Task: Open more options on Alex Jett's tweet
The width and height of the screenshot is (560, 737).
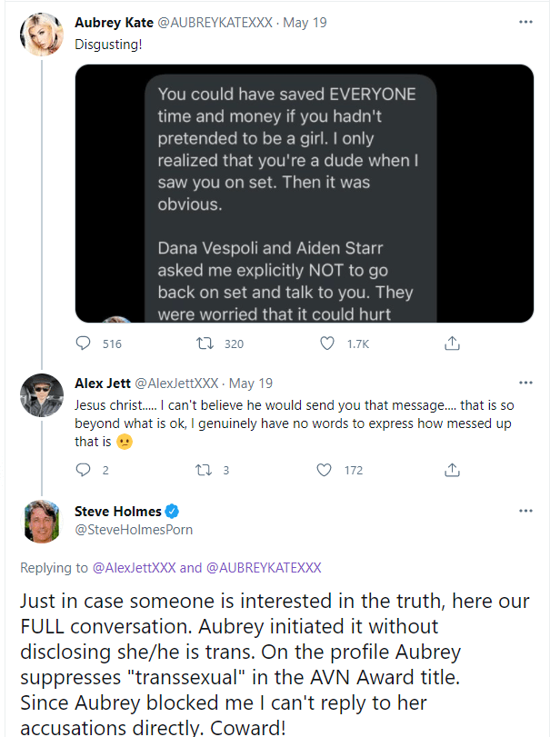Action: point(525,383)
